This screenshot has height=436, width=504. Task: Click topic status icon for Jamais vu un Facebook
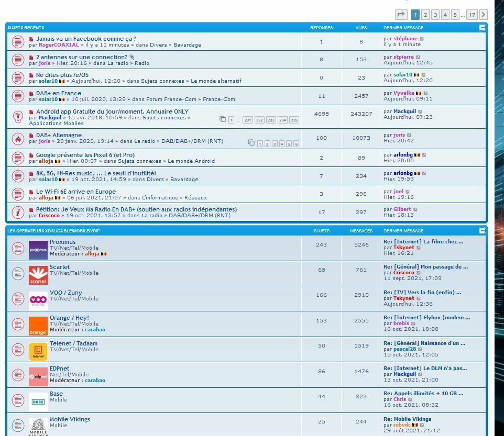(x=18, y=41)
